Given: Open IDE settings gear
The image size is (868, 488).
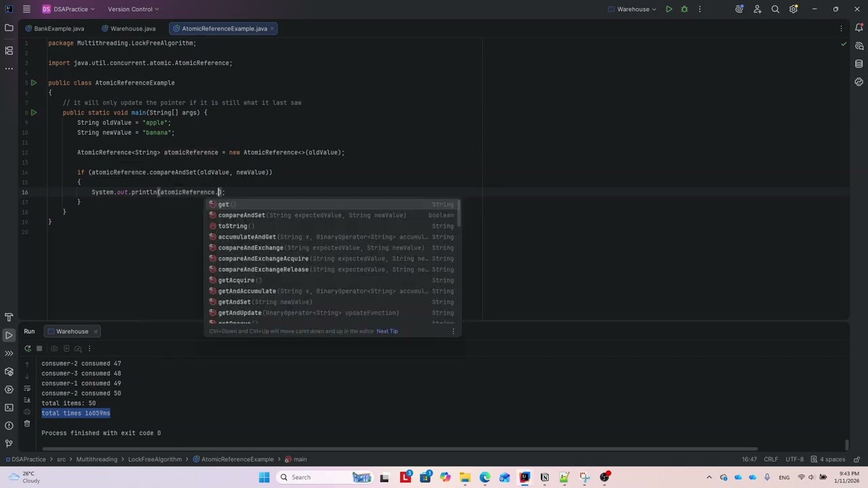Looking at the screenshot, I should pyautogui.click(x=793, y=9).
